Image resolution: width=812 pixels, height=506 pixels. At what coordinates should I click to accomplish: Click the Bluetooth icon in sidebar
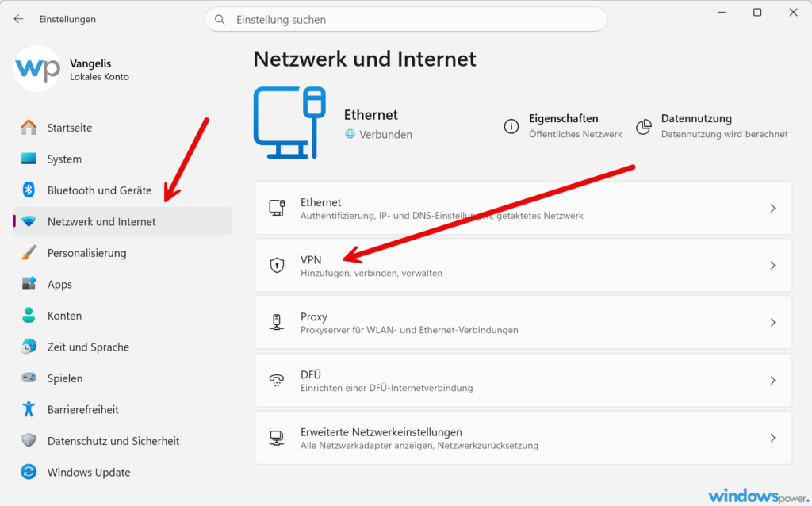click(x=29, y=190)
